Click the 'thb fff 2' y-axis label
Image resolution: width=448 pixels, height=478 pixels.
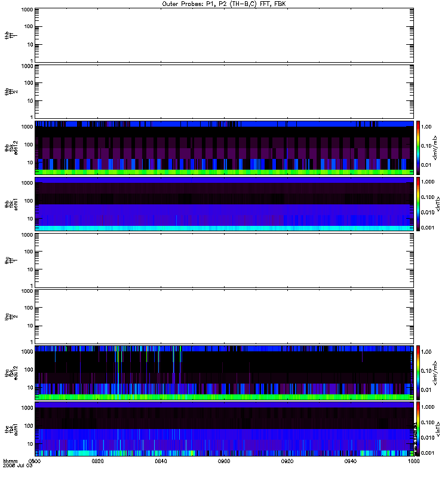(11, 91)
